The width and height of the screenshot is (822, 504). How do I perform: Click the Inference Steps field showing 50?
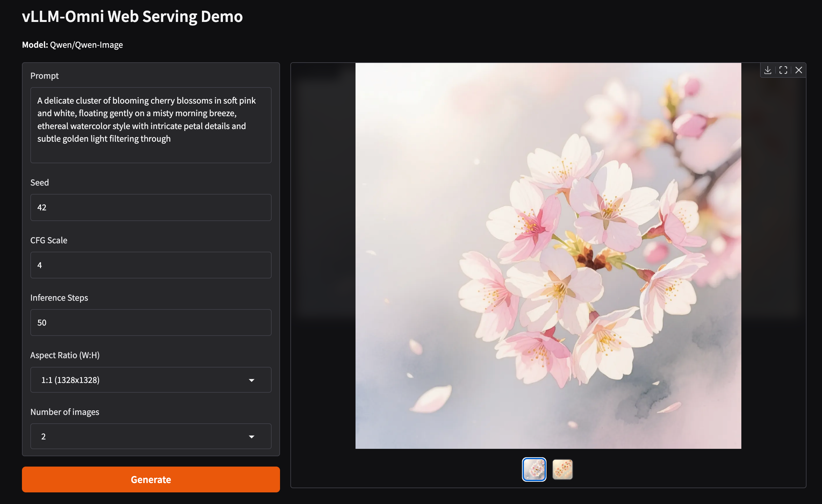pos(151,322)
